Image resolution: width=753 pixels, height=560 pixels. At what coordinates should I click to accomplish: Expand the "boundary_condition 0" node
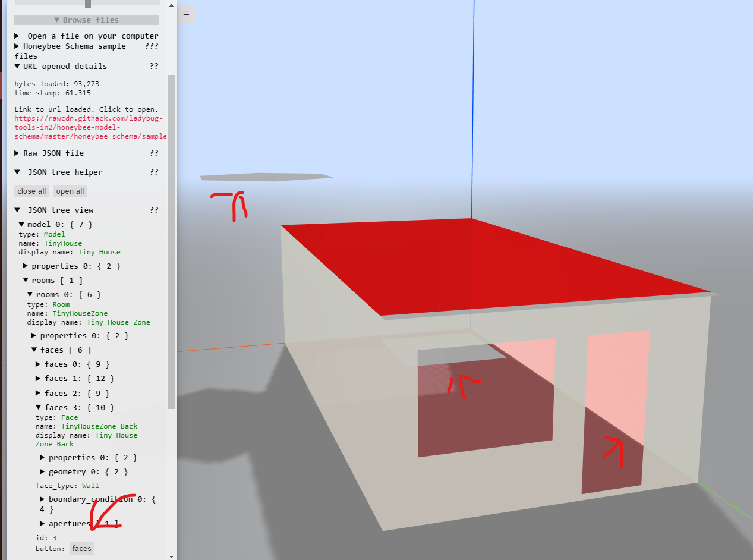41,499
